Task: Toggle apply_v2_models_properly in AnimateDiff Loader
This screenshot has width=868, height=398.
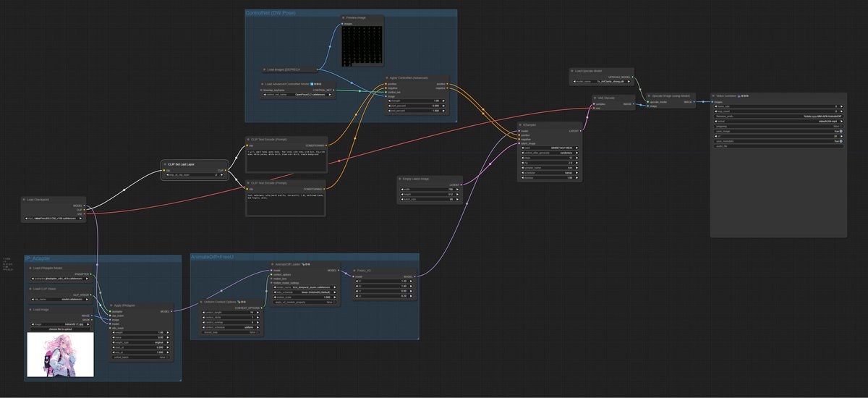Action: pyautogui.click(x=305, y=302)
